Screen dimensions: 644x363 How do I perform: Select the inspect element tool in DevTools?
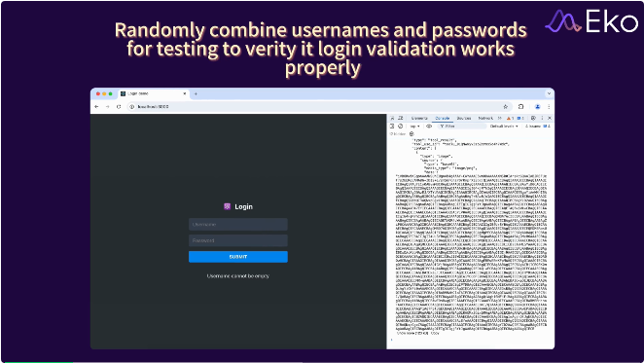(392, 118)
